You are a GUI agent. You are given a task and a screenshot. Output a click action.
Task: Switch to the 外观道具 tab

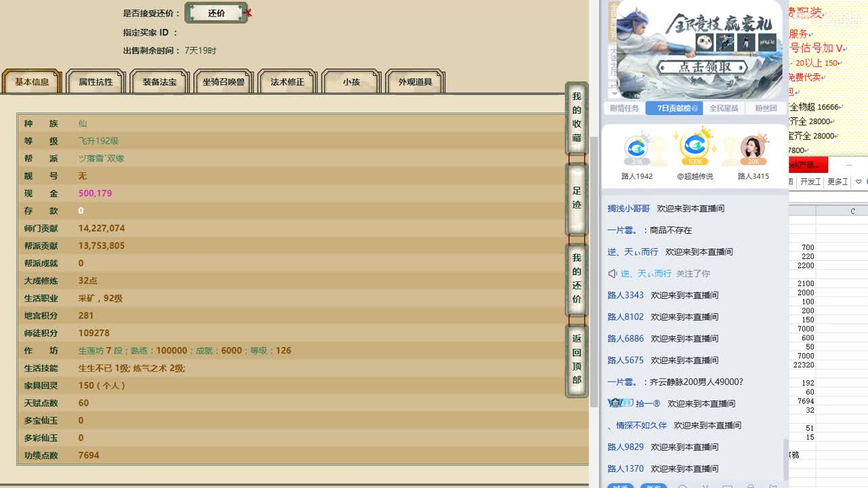pos(415,82)
